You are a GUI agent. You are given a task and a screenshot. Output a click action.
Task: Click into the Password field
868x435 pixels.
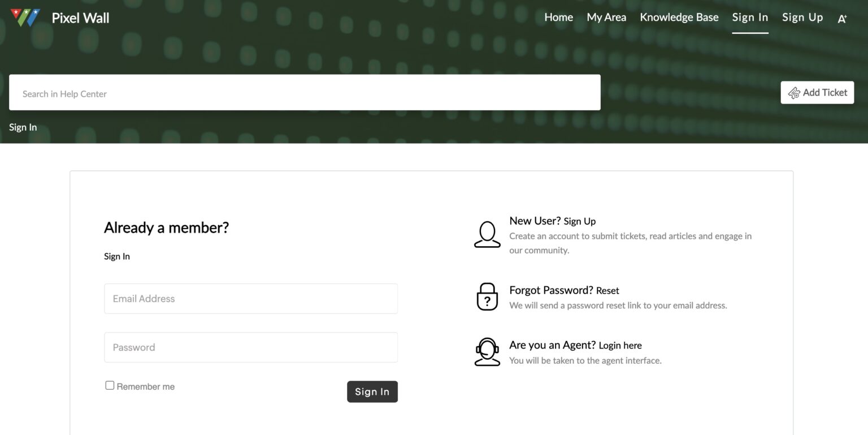(x=251, y=347)
